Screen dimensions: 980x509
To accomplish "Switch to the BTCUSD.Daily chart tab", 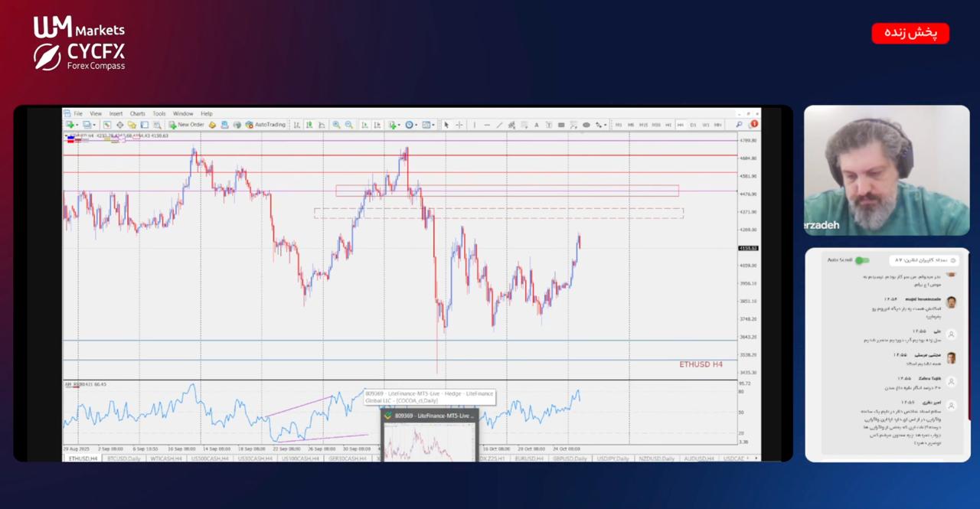I will (x=124, y=458).
